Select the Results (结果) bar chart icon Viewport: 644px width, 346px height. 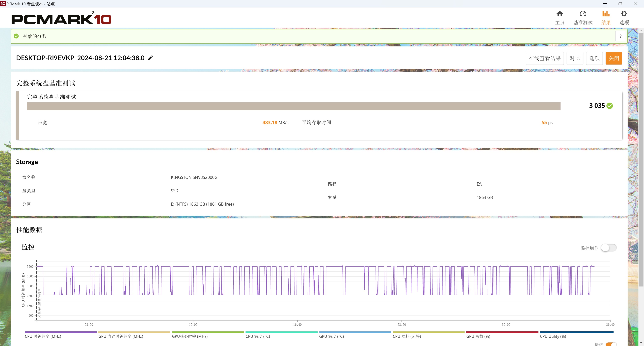coord(606,14)
